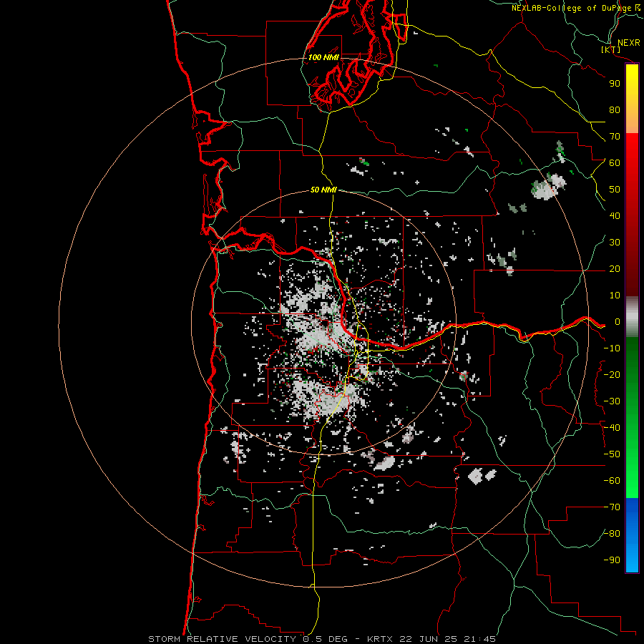Click the 50 NMI range ring label
Screen dimensions: 644x644
tap(323, 190)
